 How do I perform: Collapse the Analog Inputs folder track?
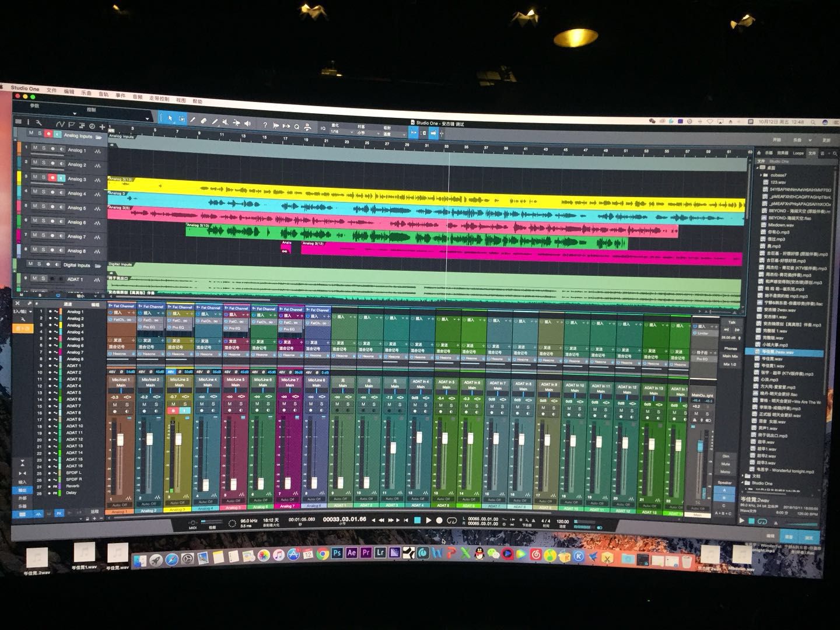99,137
